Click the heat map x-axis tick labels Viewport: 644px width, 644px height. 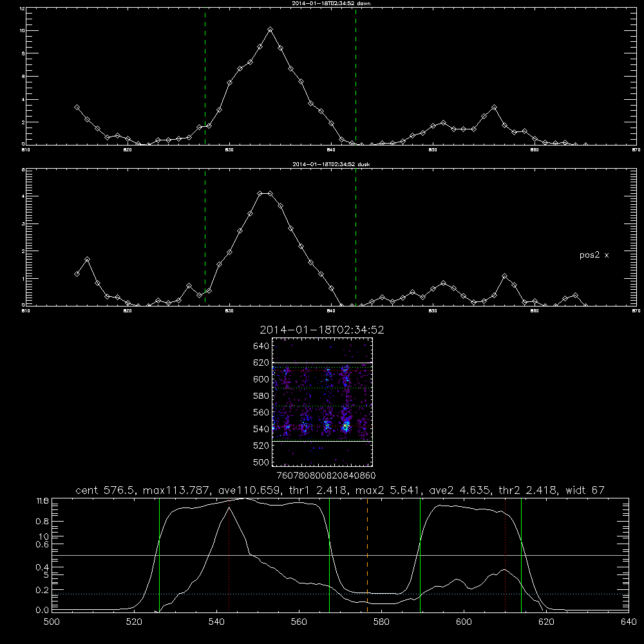click(x=327, y=476)
